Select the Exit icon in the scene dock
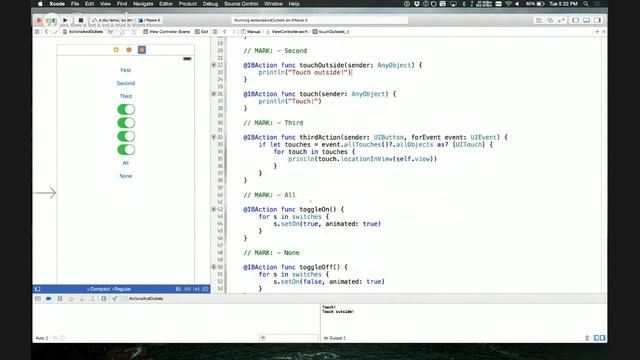Viewport: 640px width, 360px height. click(142, 49)
